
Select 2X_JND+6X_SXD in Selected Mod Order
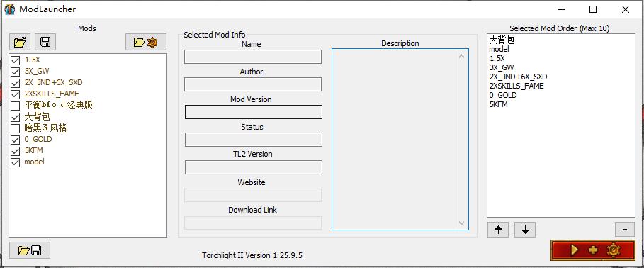(x=518, y=77)
